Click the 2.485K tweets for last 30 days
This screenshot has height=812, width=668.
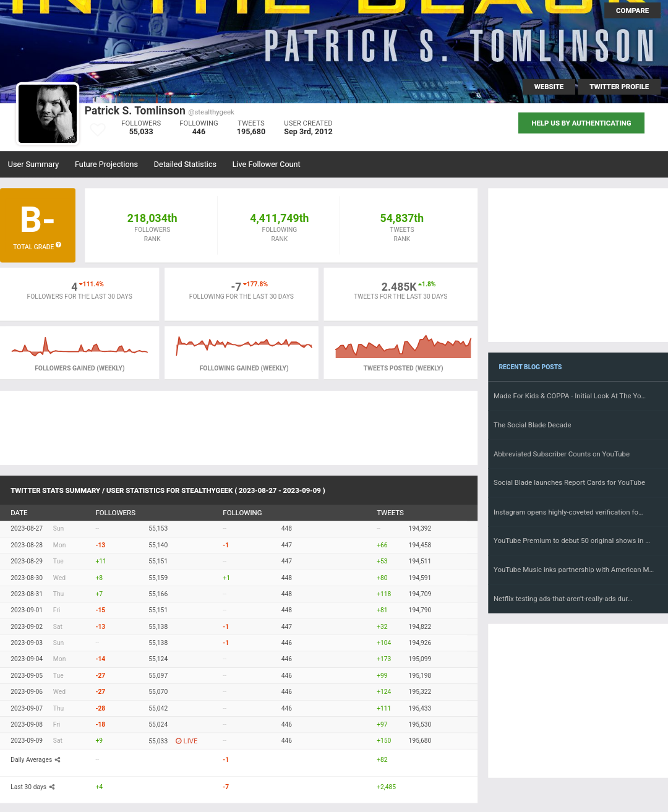coord(399,287)
